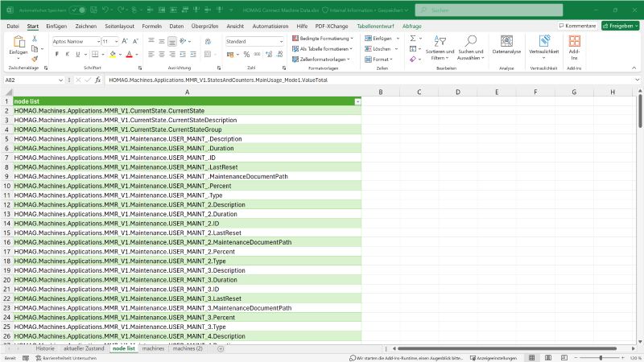Switch to the Historie sheet tab
This screenshot has height=362, width=644.
tap(45, 348)
